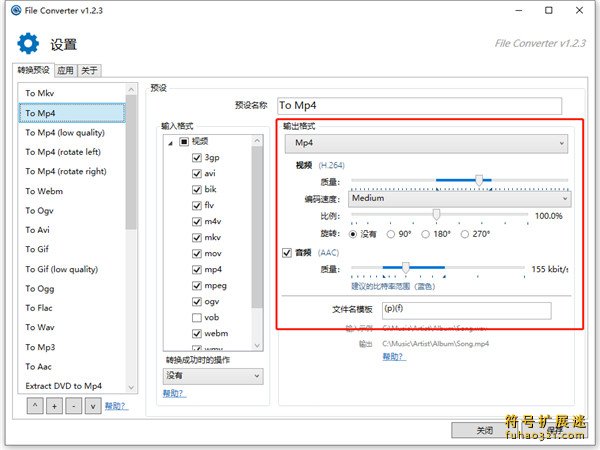Viewport: 600px width, 450px height.
Task: Select the To Mkv preset
Action: (x=72, y=93)
